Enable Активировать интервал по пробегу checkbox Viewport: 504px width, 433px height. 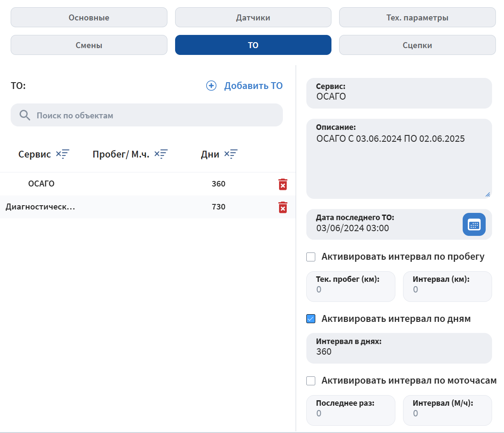(x=311, y=257)
